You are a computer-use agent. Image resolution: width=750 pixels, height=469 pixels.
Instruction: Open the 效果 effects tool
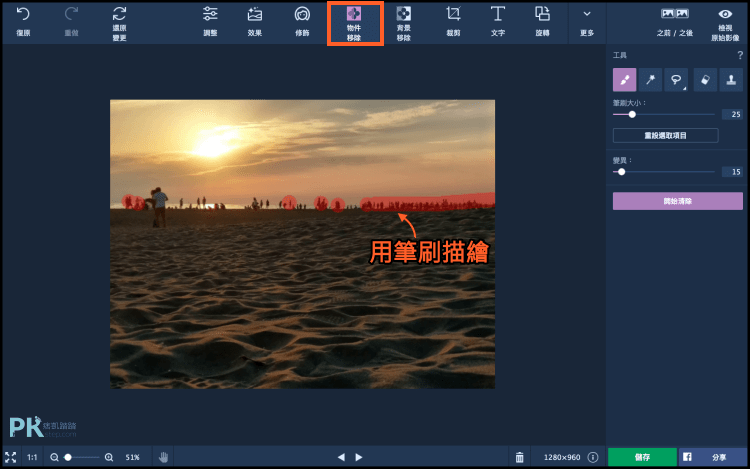pos(254,22)
